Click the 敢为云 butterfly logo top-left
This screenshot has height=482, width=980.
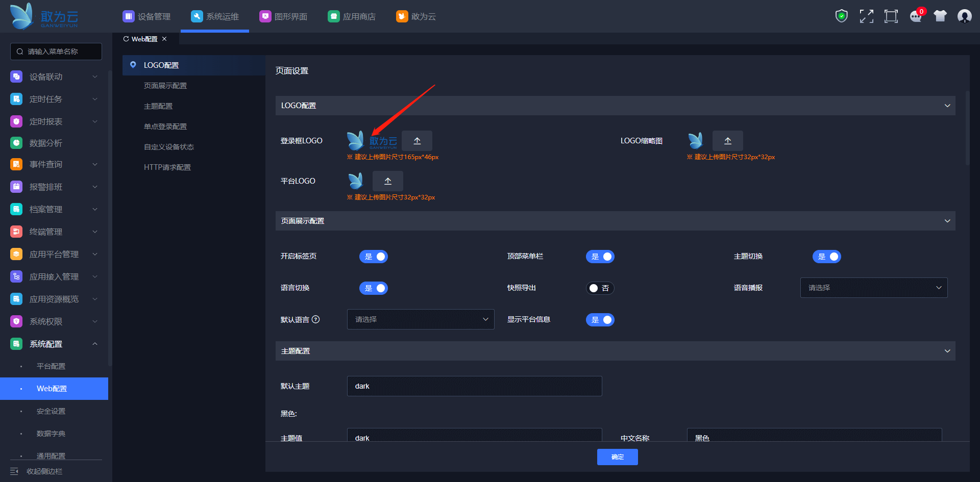click(x=44, y=16)
